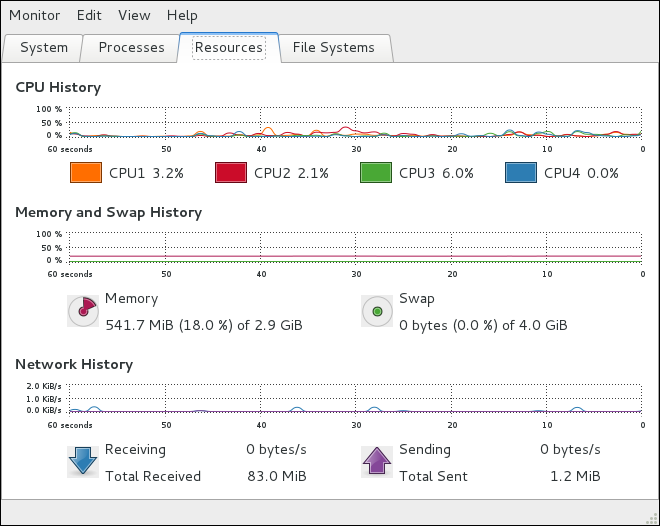Click the blue Receiving down-arrow icon
The height and width of the screenshot is (526, 660).
(x=83, y=461)
